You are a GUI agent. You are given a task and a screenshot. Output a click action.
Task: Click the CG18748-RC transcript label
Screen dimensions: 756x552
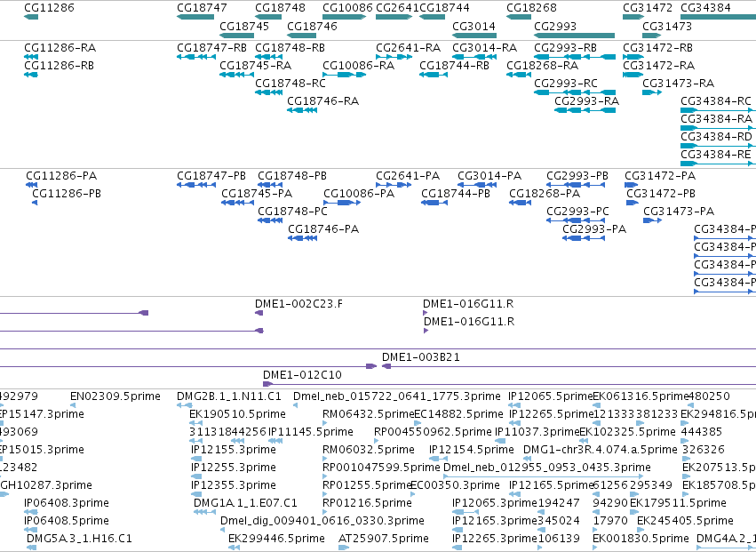coord(290,83)
